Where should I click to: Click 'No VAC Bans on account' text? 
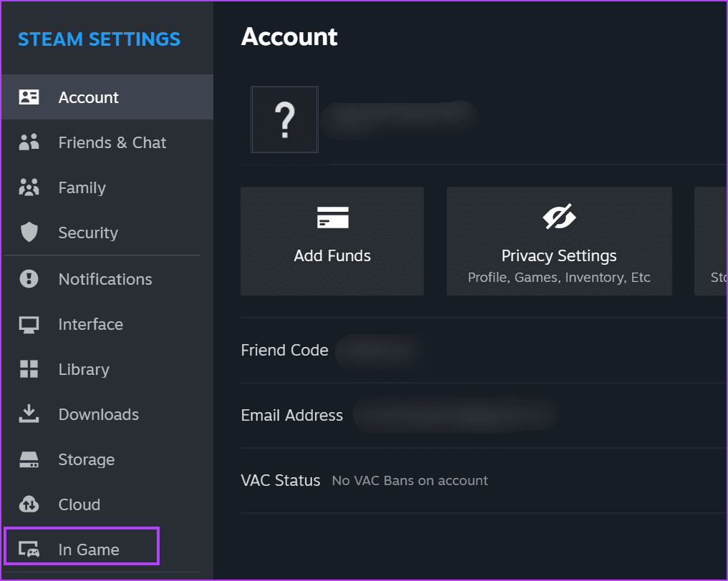410,480
